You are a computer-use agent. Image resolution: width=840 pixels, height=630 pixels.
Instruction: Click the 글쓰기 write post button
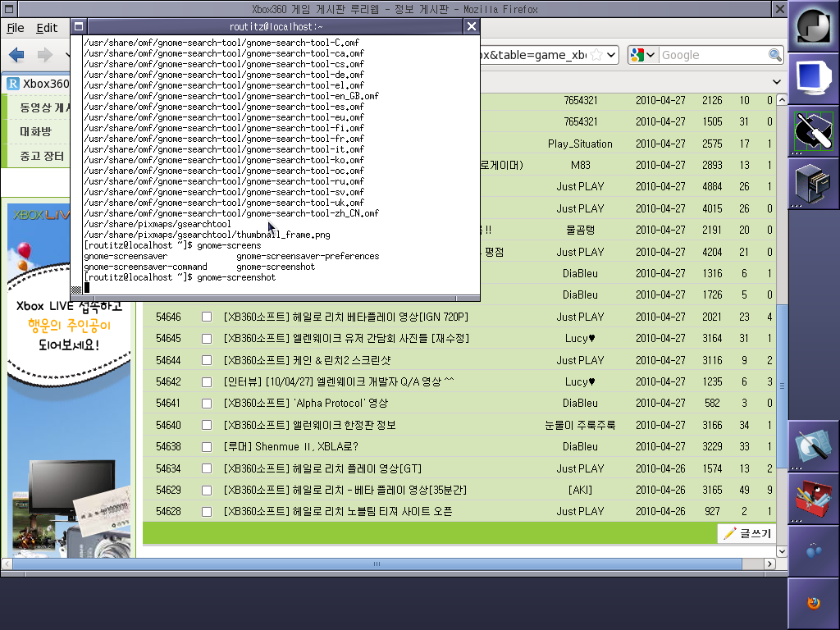pyautogui.click(x=746, y=533)
